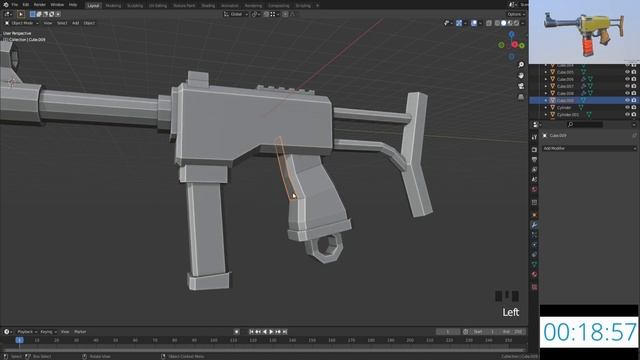Viewport: 640px width, 360px height.
Task: Open the Add Modifier dropdown
Action: pos(589,149)
